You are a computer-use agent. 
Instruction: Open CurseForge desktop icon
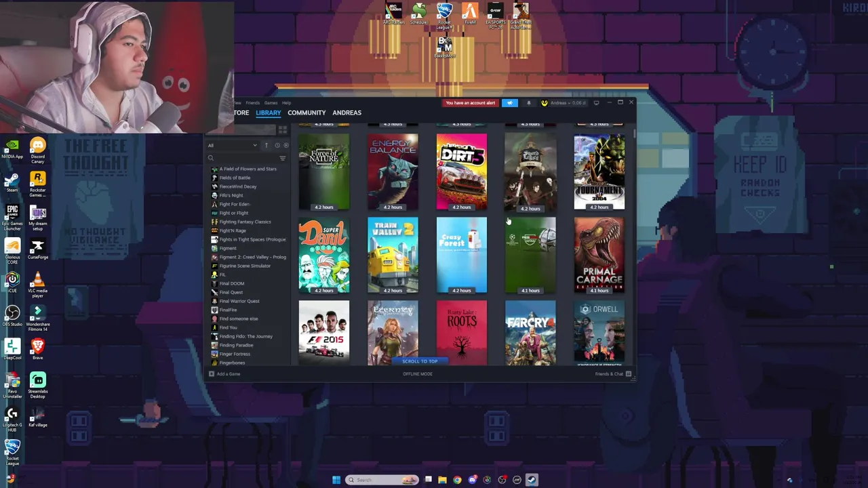pos(38,249)
